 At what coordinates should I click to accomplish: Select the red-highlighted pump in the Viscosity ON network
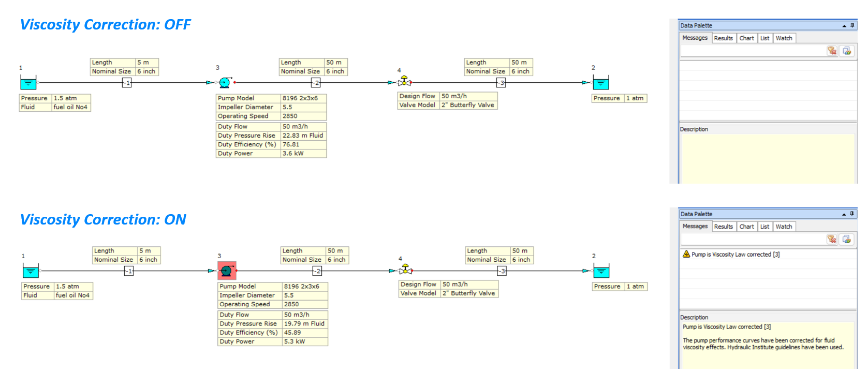click(227, 271)
